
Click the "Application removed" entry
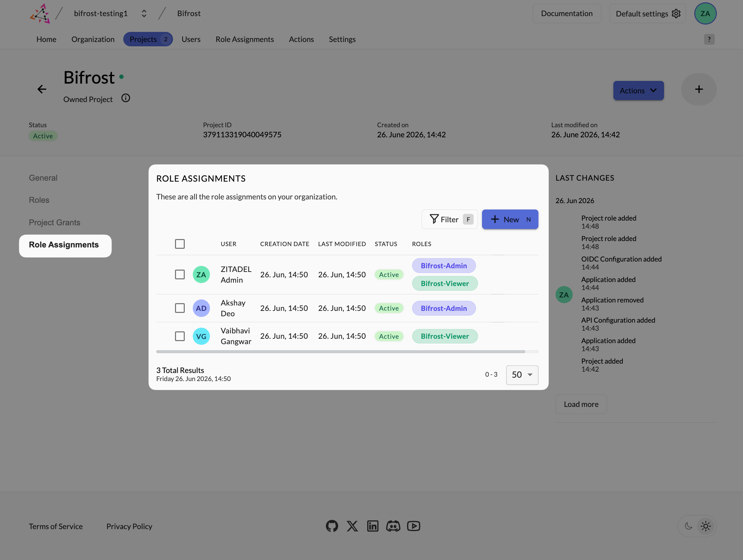point(612,300)
